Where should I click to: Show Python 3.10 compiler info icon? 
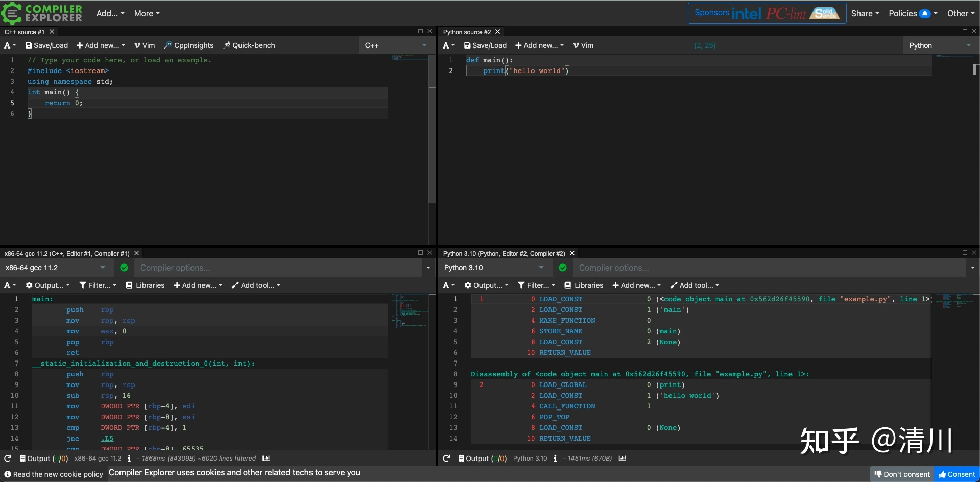[x=555, y=459]
